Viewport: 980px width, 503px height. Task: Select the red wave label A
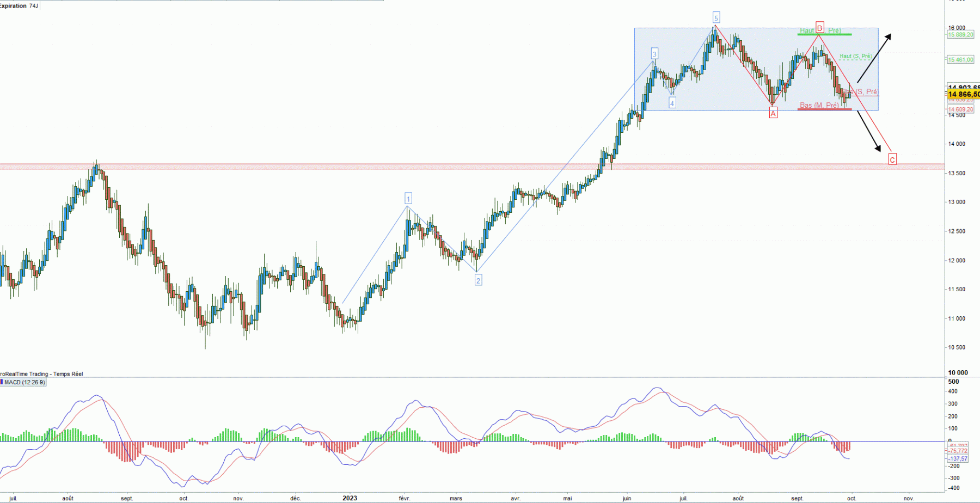click(773, 113)
